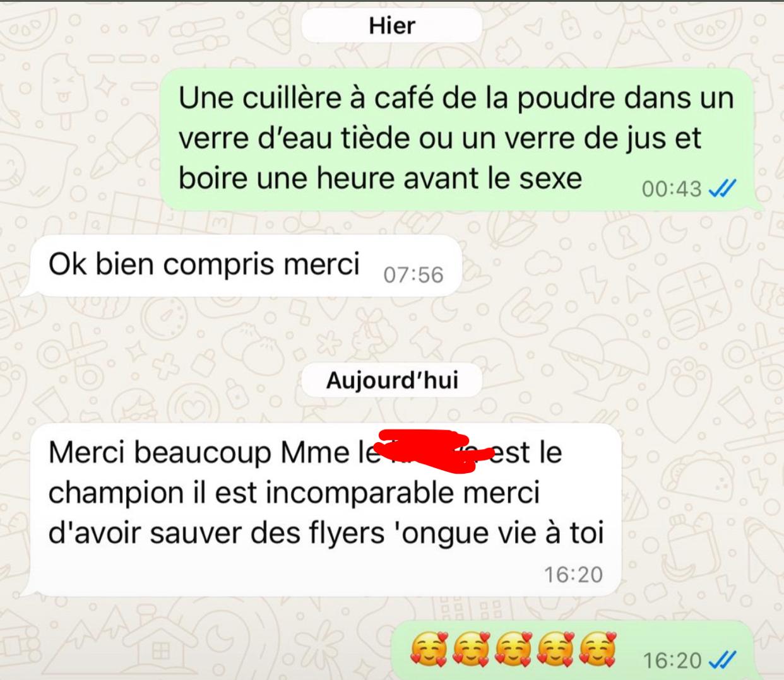Viewport: 784px width, 680px height.
Task: Select the green message about cuillère à café
Action: tap(460, 139)
